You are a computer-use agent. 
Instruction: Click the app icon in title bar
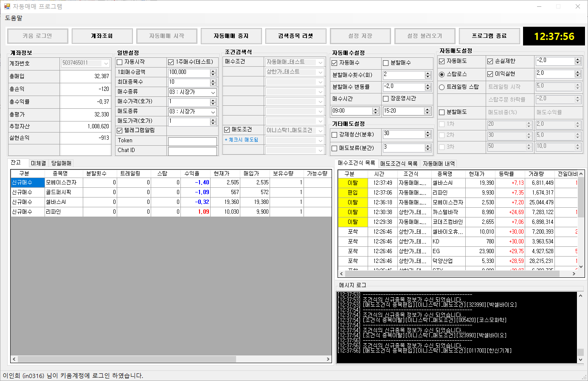coord(7,6)
